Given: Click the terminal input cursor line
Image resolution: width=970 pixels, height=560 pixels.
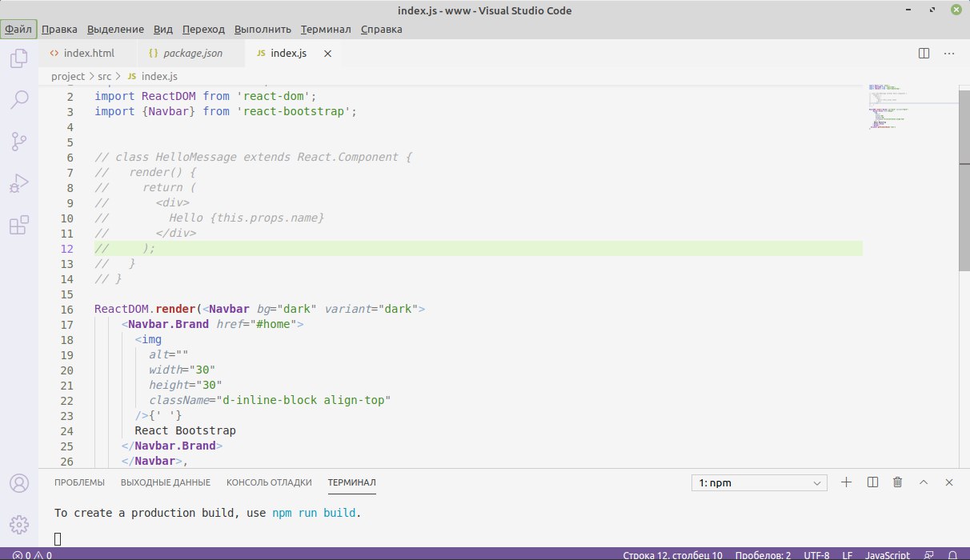Looking at the screenshot, I should [x=59, y=538].
